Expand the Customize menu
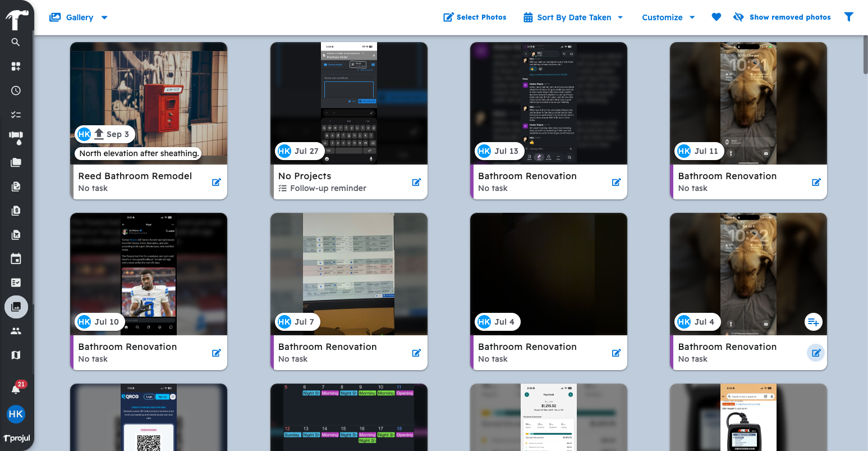The image size is (868, 451). click(x=668, y=17)
